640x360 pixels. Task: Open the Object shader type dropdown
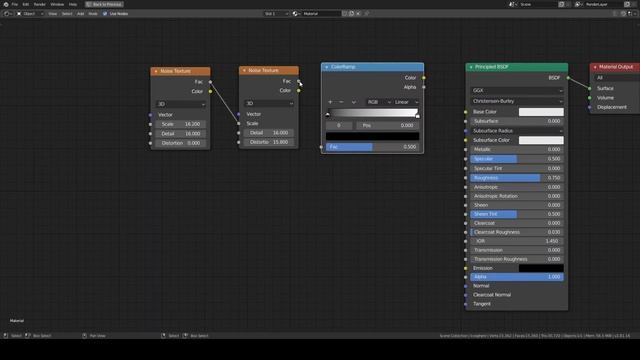pyautogui.click(x=30, y=13)
